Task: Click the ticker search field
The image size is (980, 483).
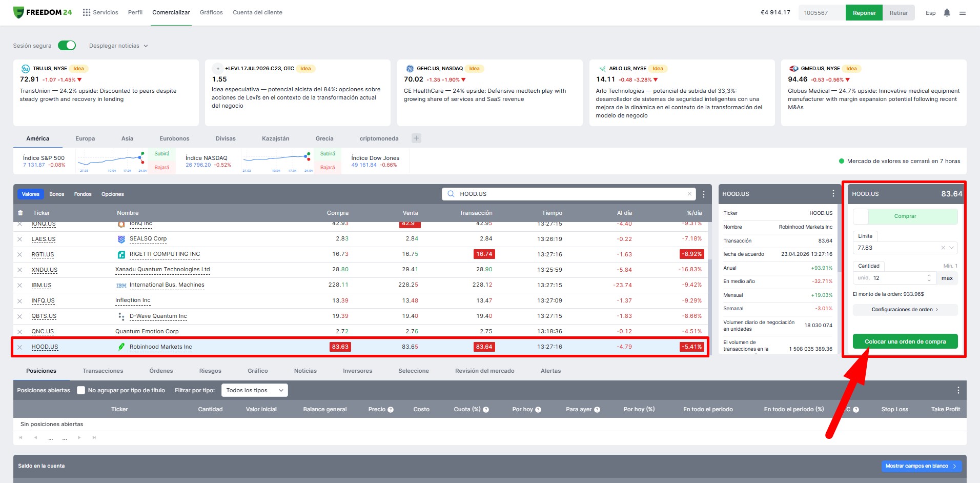Action: coord(569,194)
